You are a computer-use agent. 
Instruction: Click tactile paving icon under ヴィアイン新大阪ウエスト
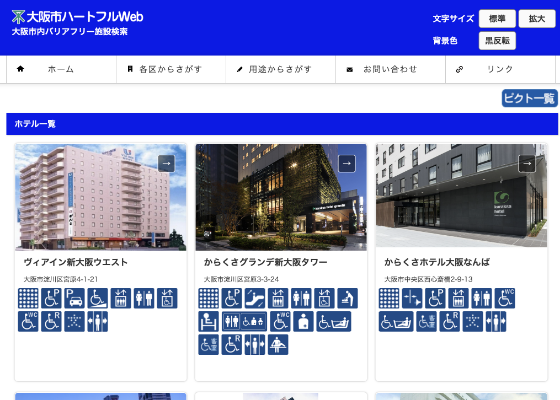[x=28, y=298]
